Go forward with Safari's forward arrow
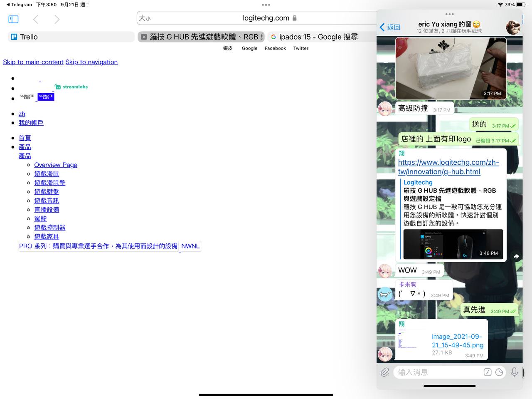 point(57,19)
